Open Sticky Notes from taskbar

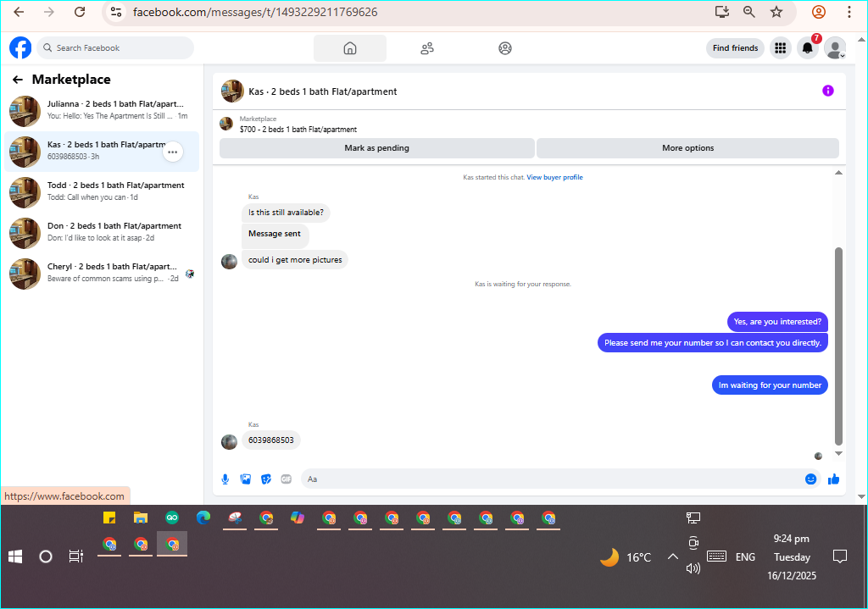109,518
